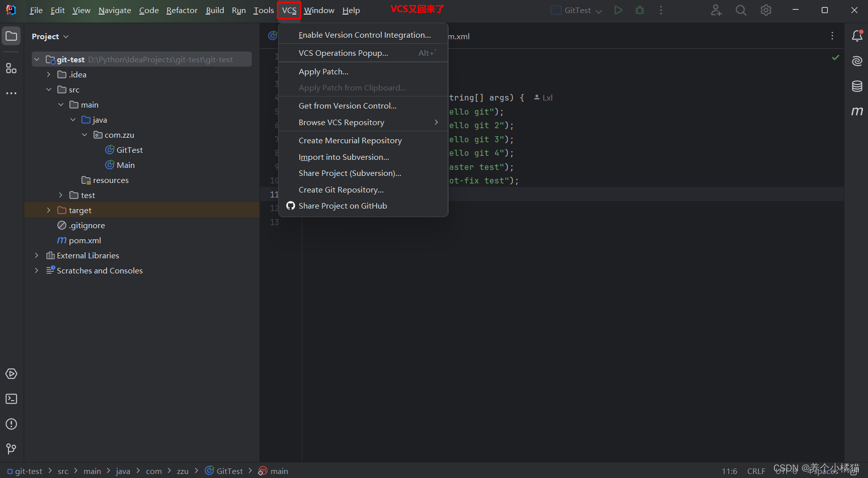
Task: Open the AI Assistant spiral icon
Action: click(857, 61)
